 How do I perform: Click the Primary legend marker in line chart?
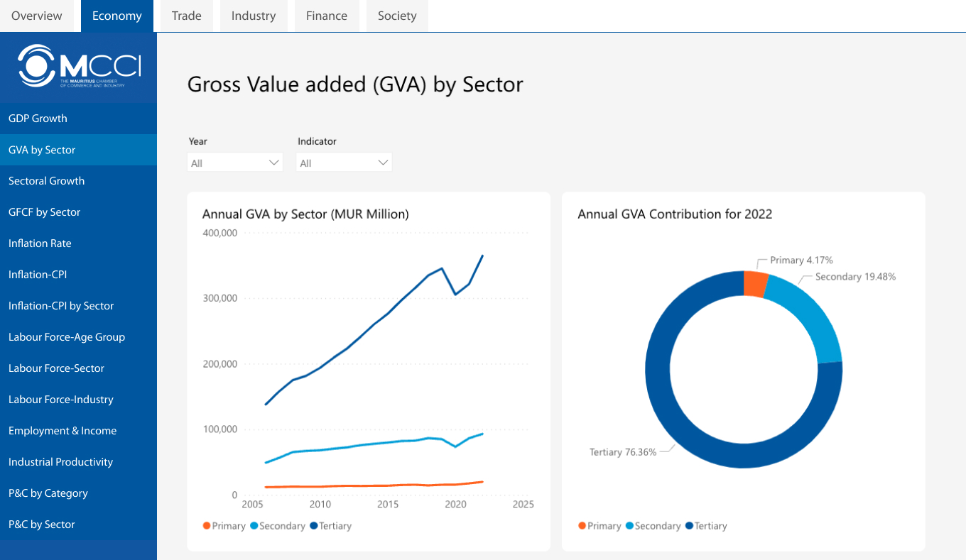[x=207, y=526]
